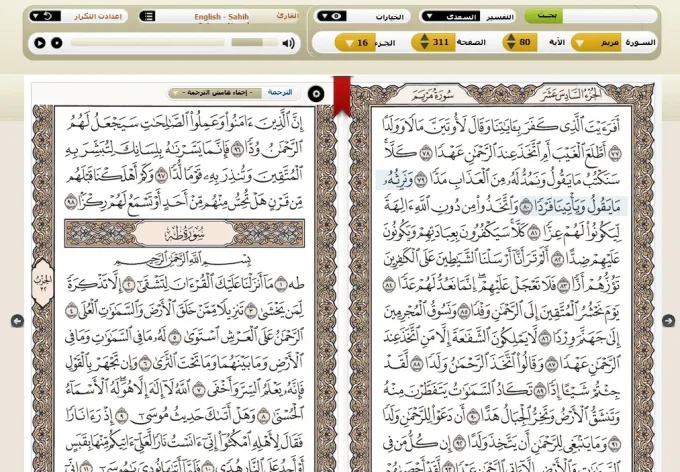Click the repeat settings loop icon
Screen dimensions: 680x472
point(38,16)
